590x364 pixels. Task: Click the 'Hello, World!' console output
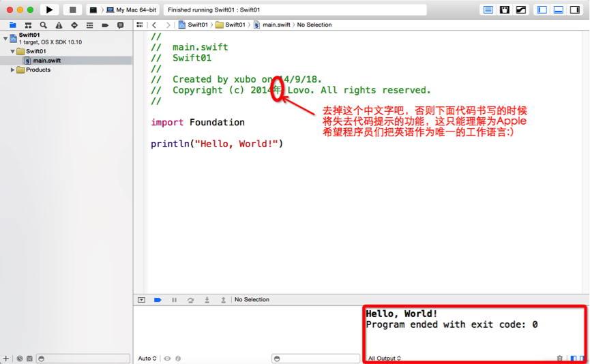point(402,314)
